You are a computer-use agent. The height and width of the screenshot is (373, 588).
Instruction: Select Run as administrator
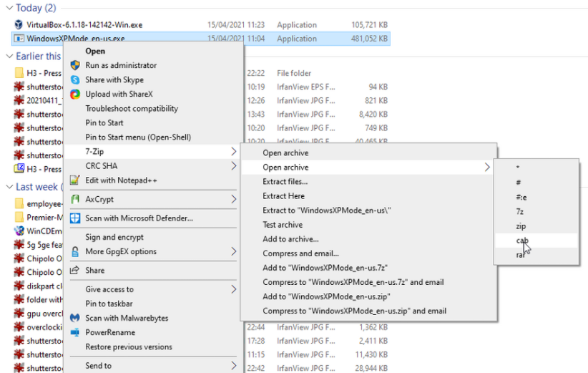coord(121,65)
